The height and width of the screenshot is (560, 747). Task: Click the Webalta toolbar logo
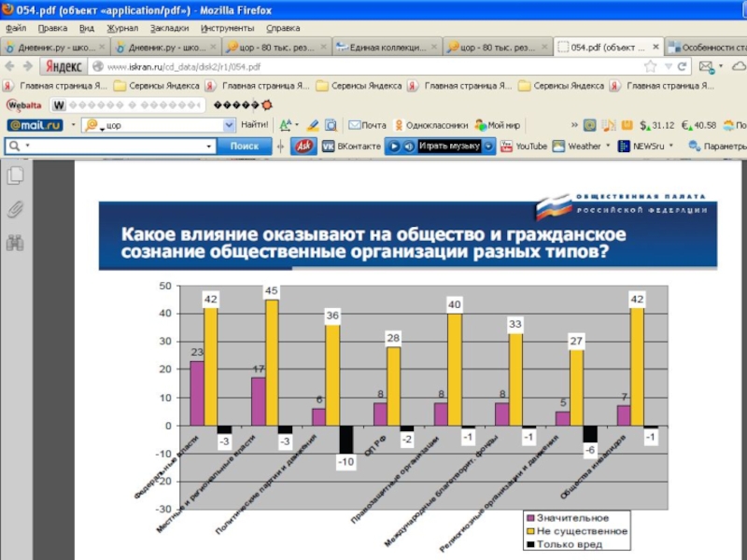(x=25, y=105)
